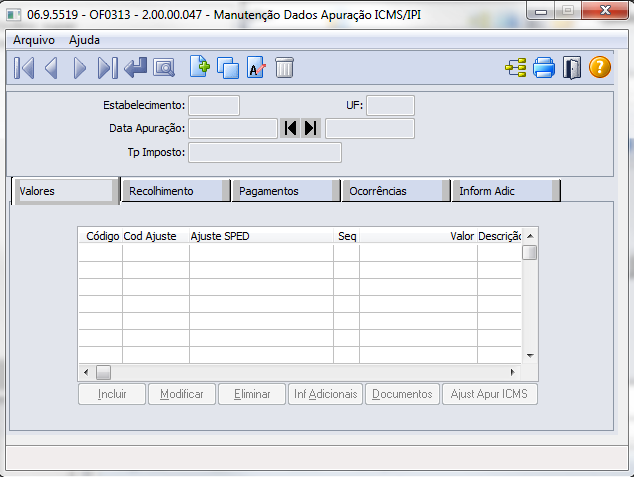The height and width of the screenshot is (477, 634).
Task: Click first Data Apuração navigation arrow
Action: coord(290,129)
